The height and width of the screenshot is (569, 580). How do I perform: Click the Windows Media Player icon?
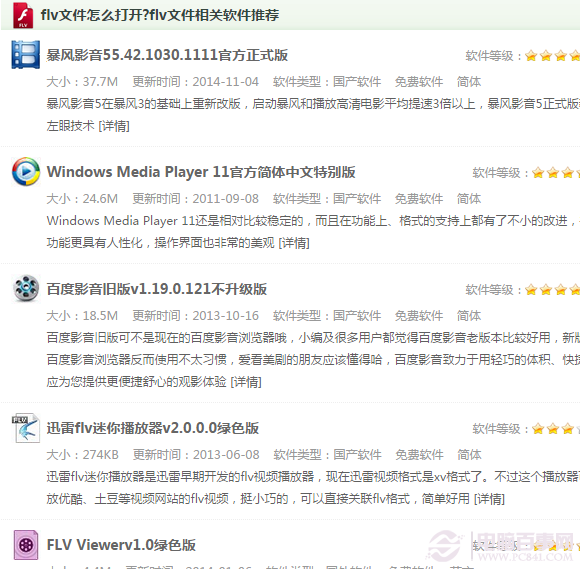(26, 172)
